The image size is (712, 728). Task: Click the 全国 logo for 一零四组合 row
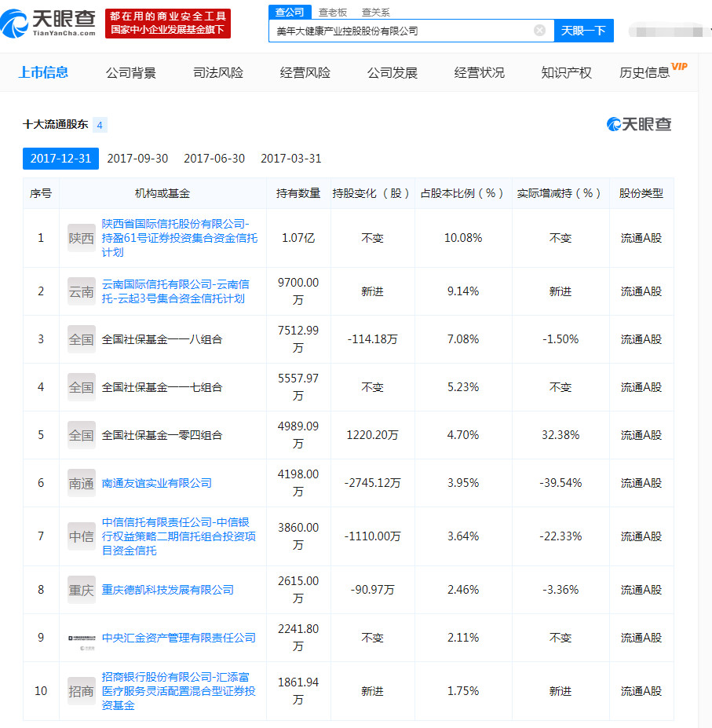(x=81, y=435)
